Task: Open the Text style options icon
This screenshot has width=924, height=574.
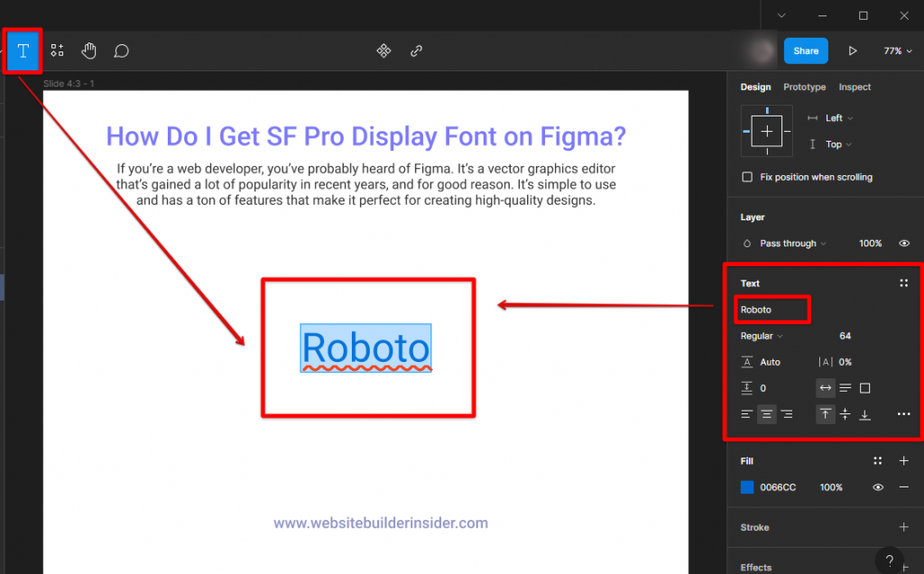Action: tap(903, 282)
